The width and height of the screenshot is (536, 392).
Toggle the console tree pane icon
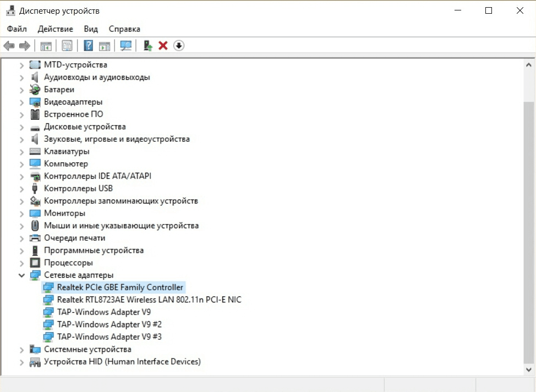click(46, 46)
